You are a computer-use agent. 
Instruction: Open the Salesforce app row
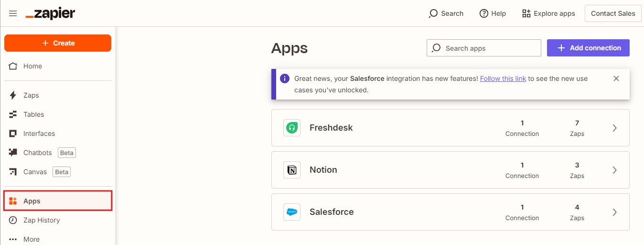(x=451, y=212)
